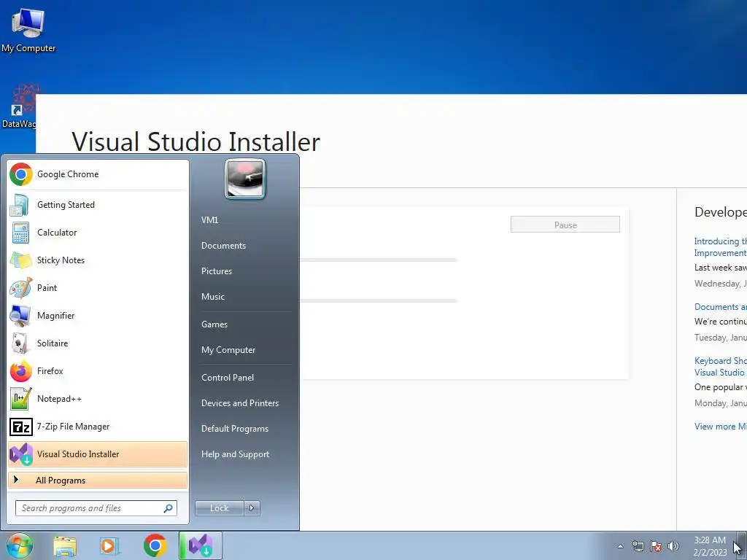Open Default Programs
Image resolution: width=747 pixels, height=560 pixels.
(235, 429)
